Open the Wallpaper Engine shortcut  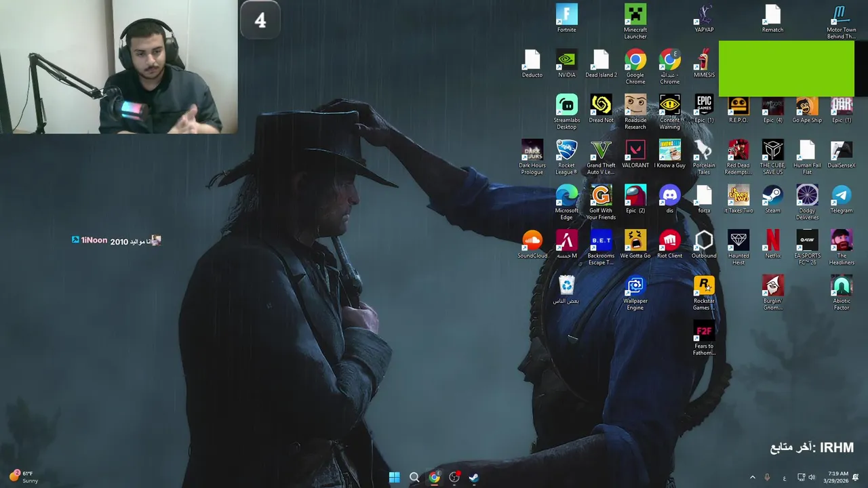(635, 293)
